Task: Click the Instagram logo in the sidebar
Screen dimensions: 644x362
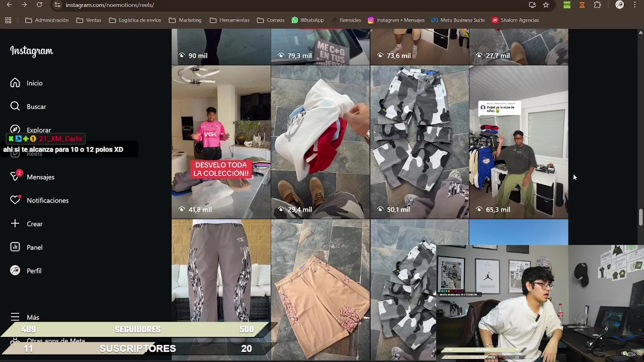Action: [x=31, y=51]
